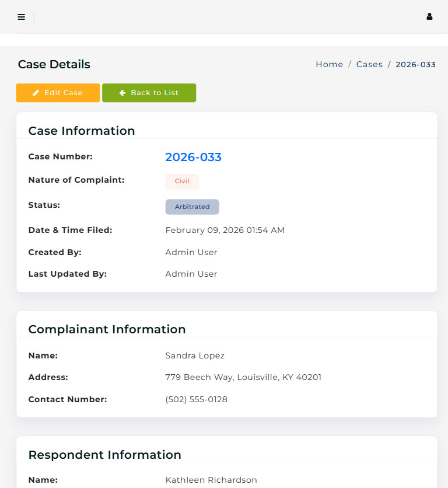Click the Respondent Information card header
This screenshot has width=448, height=488.
104,455
